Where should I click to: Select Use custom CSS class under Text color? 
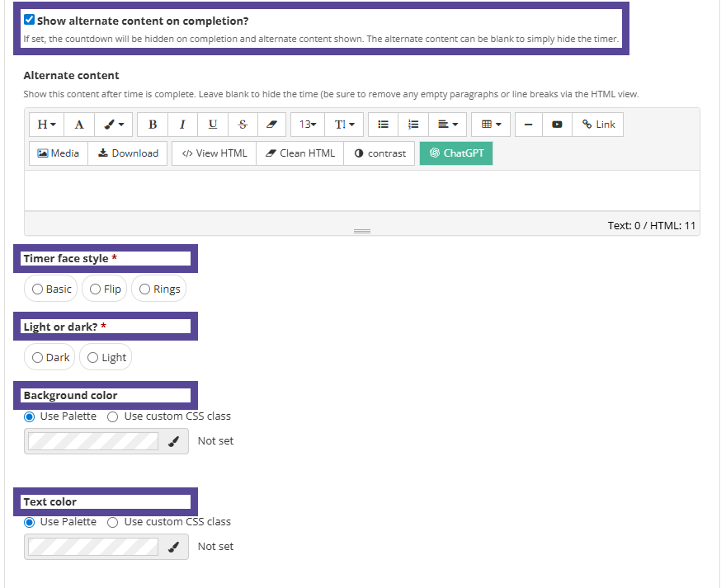click(112, 522)
